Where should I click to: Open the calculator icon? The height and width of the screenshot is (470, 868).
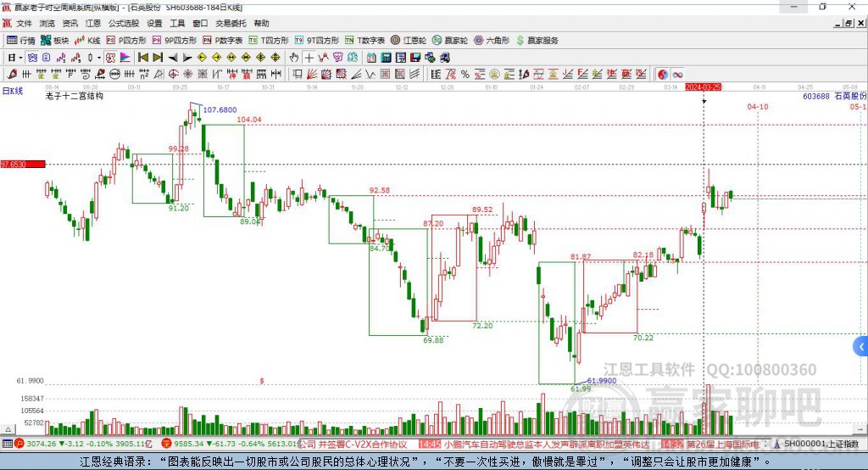386,58
